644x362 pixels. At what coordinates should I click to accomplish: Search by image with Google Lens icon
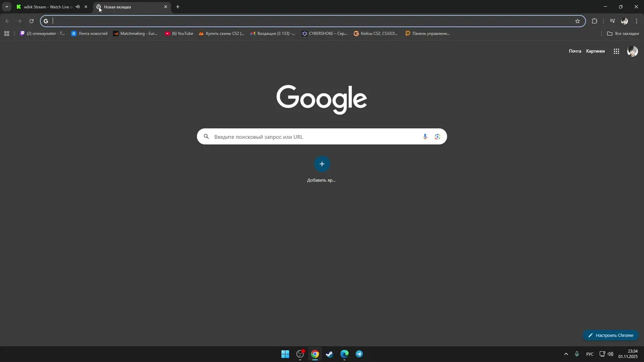tap(437, 137)
